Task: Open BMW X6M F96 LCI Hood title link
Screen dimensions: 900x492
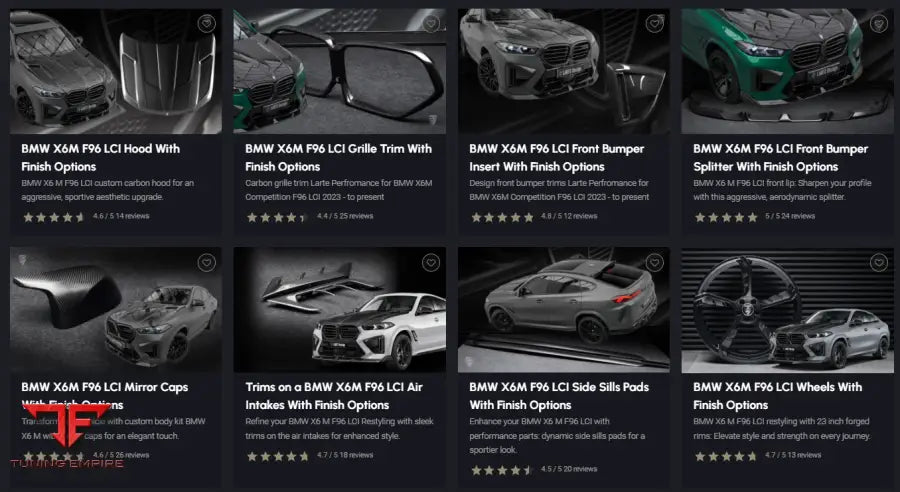Action: (x=100, y=157)
